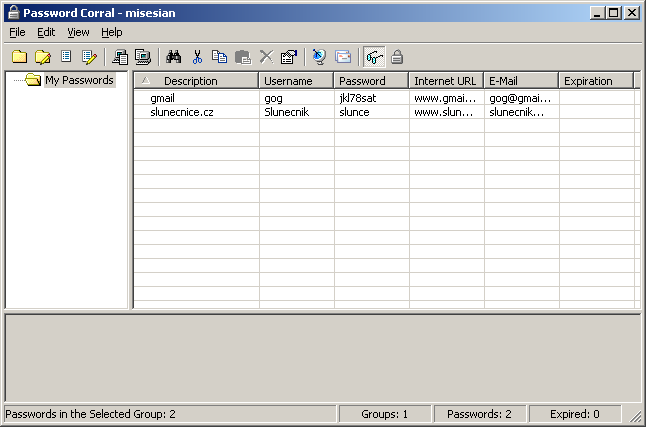Click 'Groups: 1' in status bar
This screenshot has height=427, width=646.
[x=384, y=414]
